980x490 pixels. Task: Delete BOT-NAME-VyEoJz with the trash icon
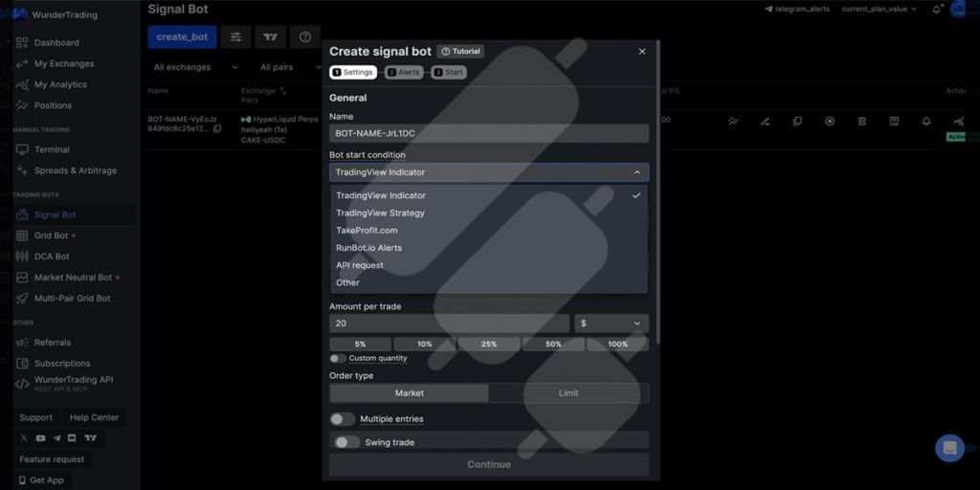(862, 122)
